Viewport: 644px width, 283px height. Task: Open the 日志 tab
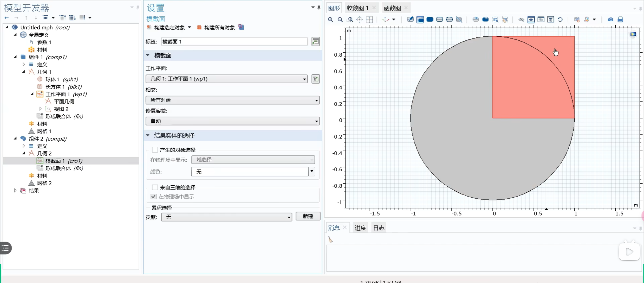(x=379, y=228)
